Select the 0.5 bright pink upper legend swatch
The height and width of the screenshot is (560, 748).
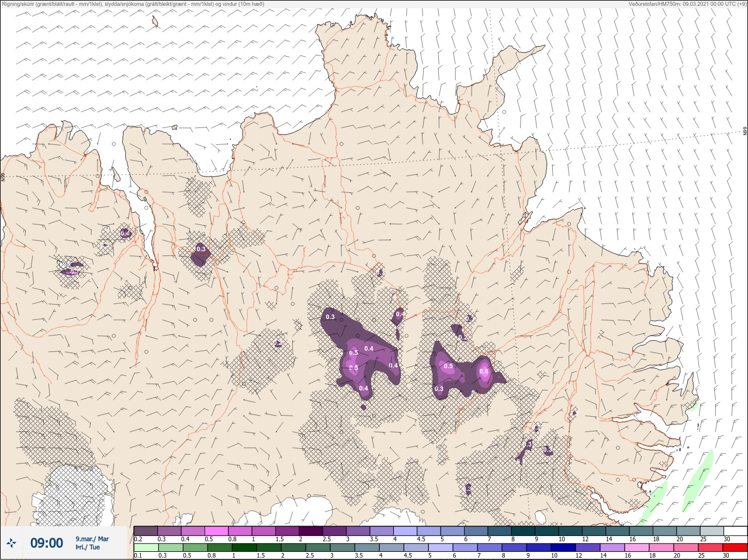click(216, 531)
